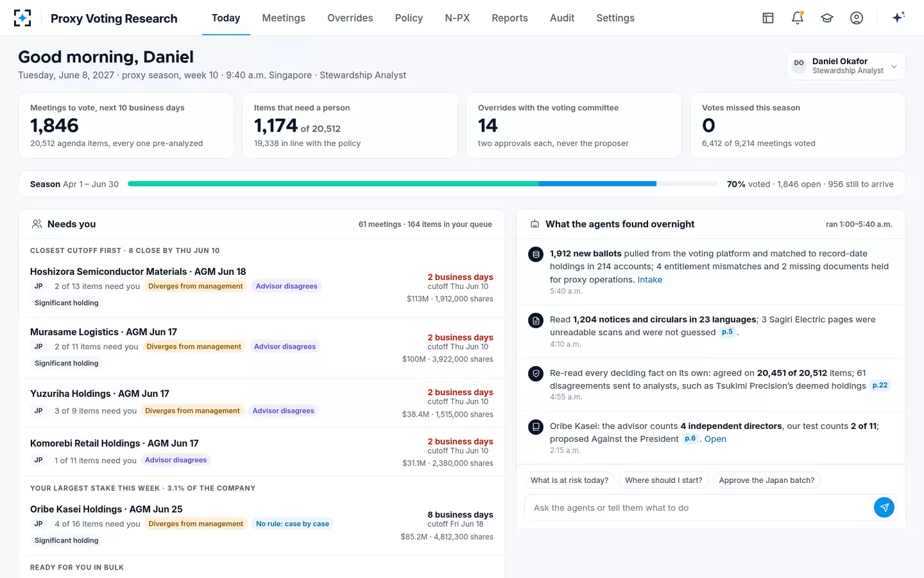Follow the Intake link
The height and width of the screenshot is (578, 924).
point(649,279)
